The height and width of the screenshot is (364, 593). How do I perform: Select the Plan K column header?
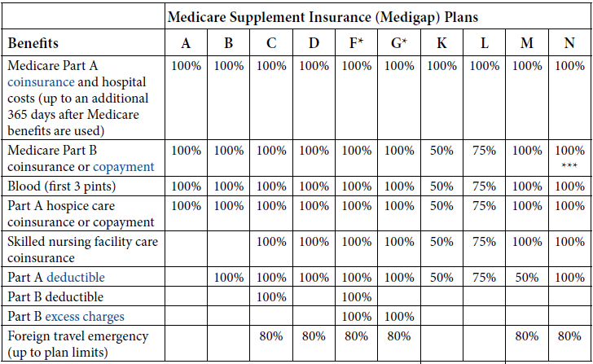pos(441,43)
